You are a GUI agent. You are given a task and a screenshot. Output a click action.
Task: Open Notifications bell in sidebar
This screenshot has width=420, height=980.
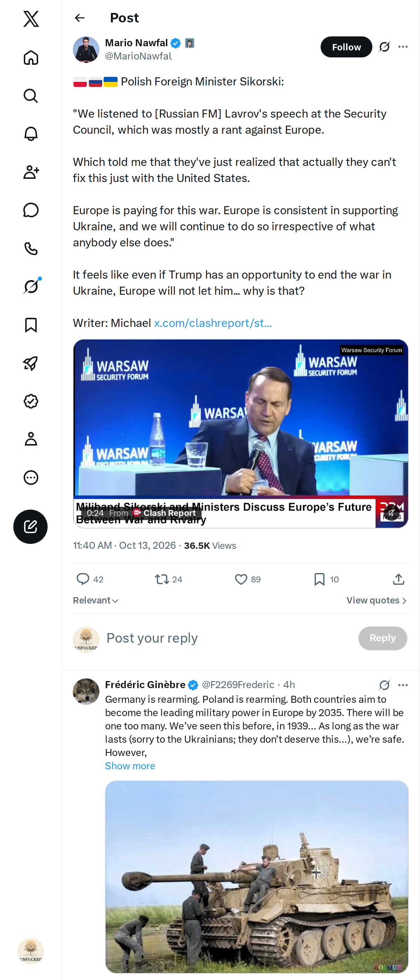[x=31, y=134]
